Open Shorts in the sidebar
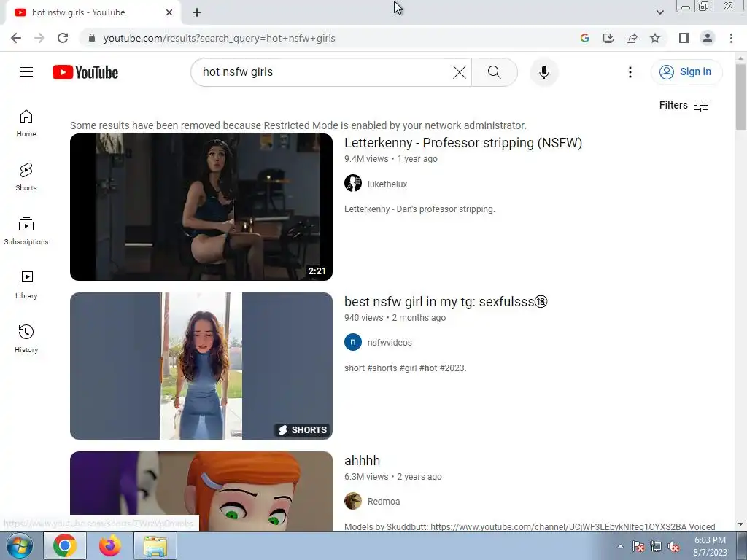The image size is (747, 560). click(26, 177)
